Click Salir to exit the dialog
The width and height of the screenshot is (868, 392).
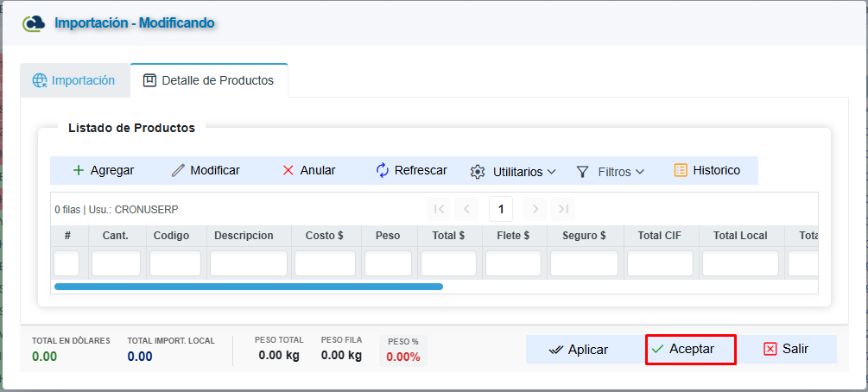tap(786, 349)
